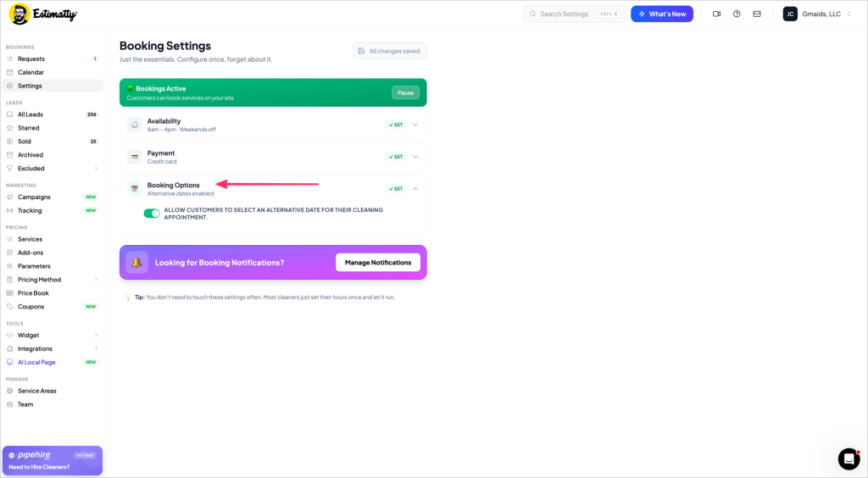Expand the Payment section chevron
The width and height of the screenshot is (868, 478).
click(x=415, y=157)
